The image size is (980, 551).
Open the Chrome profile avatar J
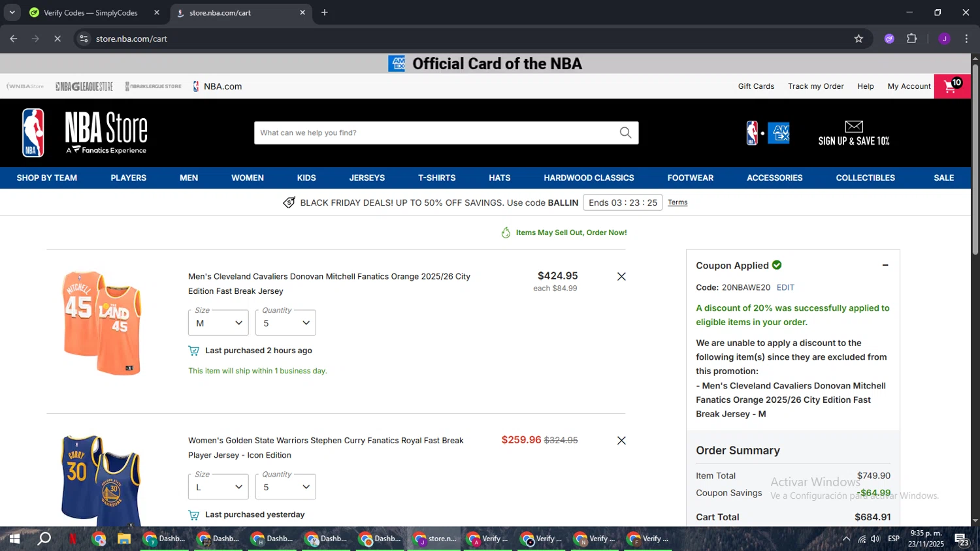(x=944, y=39)
